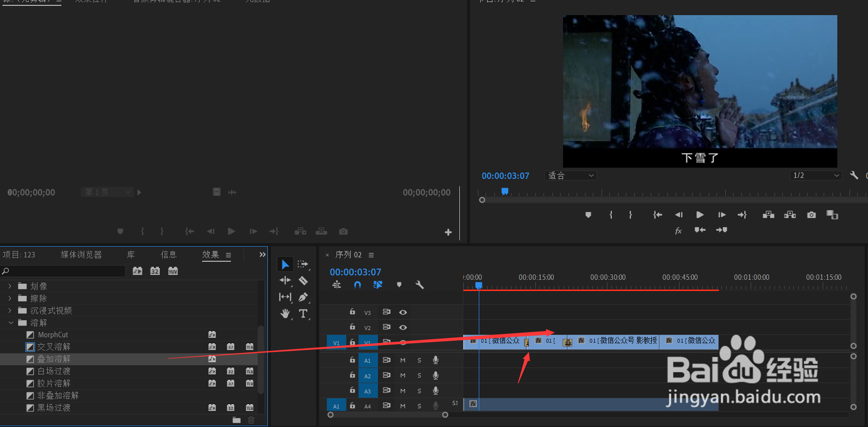The image size is (868, 427).
Task: Toggle Linked Selection in timeline
Action: [x=378, y=285]
